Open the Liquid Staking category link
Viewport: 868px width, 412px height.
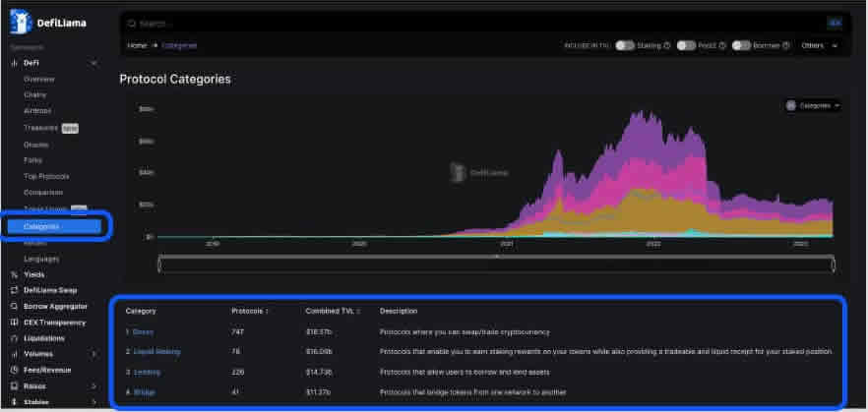click(157, 351)
